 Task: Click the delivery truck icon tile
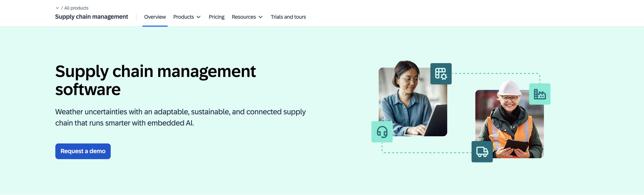coord(482,152)
